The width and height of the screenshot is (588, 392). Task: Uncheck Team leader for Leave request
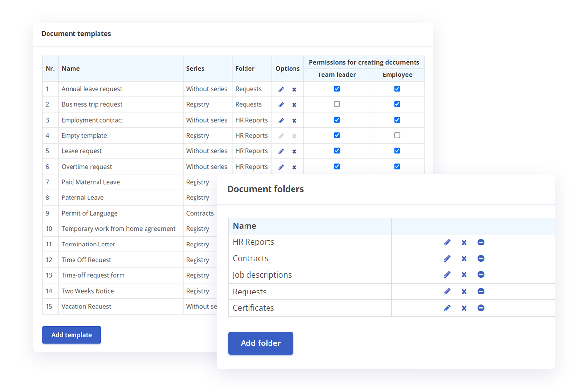(x=337, y=151)
